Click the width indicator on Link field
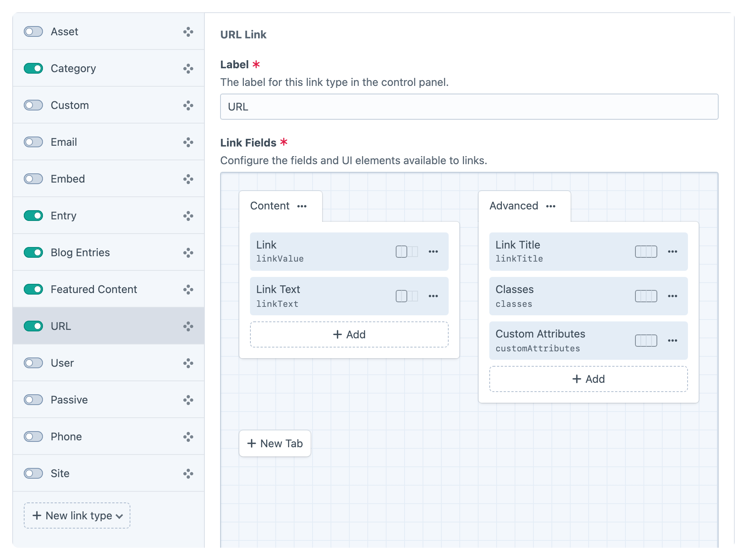Viewport: 747px width, 560px height. coord(407,252)
